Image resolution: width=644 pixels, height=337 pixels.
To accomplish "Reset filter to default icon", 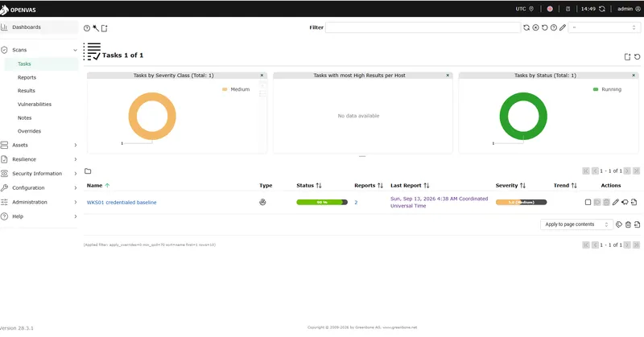I will coord(545,27).
